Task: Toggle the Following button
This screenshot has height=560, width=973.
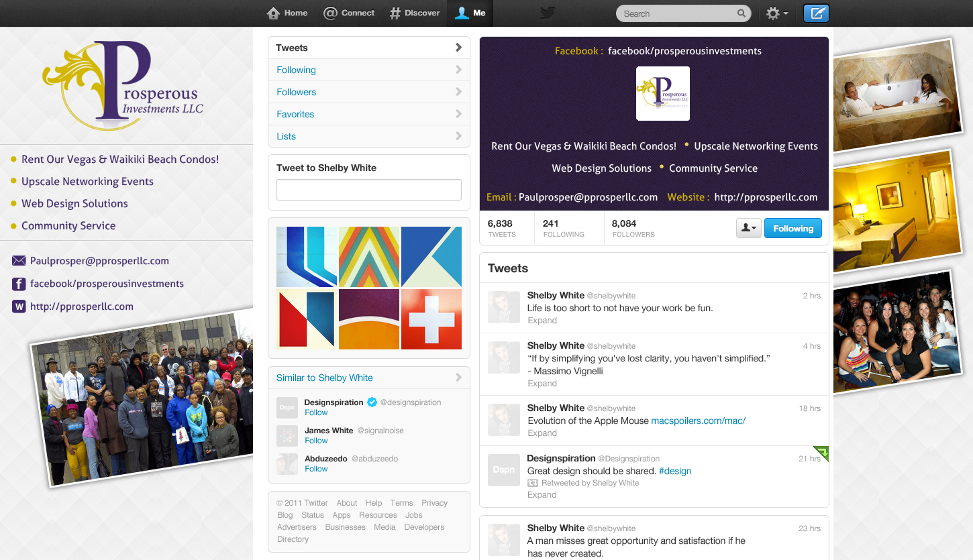Action: 792,229
